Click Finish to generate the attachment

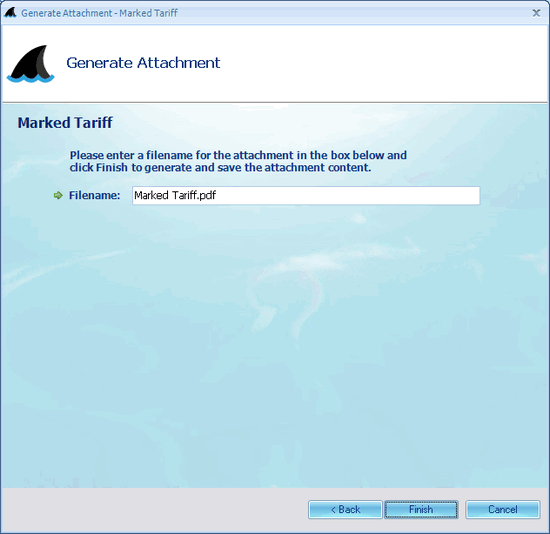coord(421,509)
